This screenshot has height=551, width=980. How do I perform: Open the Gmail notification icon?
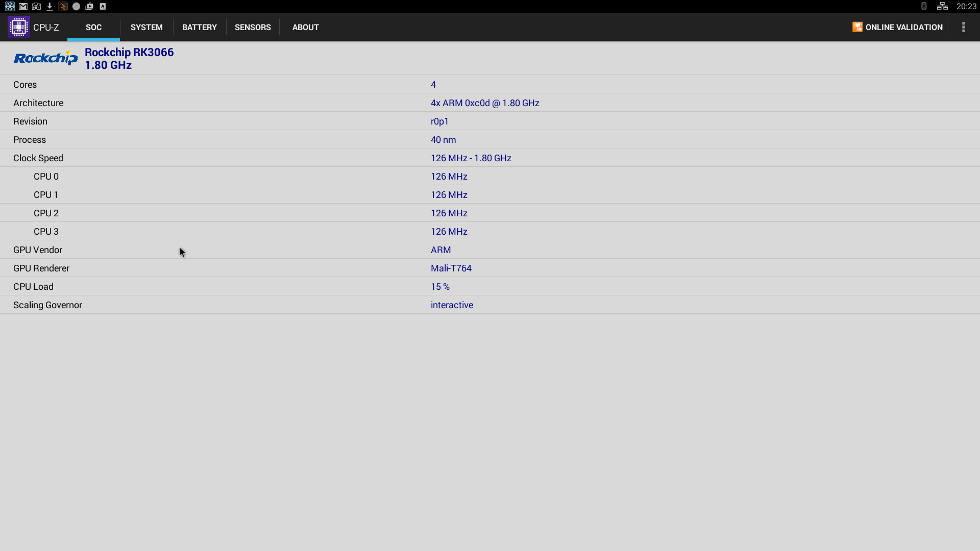[23, 6]
